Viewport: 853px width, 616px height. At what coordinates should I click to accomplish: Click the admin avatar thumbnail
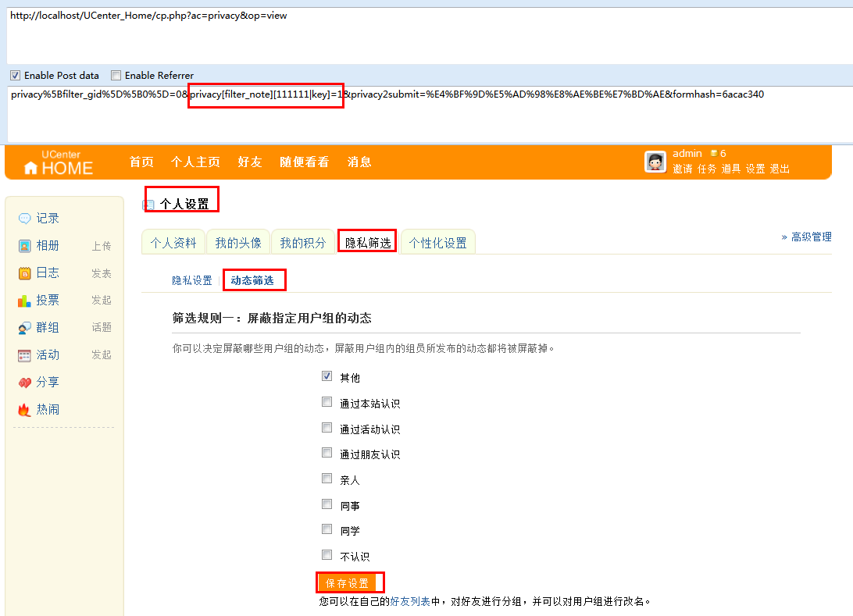[655, 162]
